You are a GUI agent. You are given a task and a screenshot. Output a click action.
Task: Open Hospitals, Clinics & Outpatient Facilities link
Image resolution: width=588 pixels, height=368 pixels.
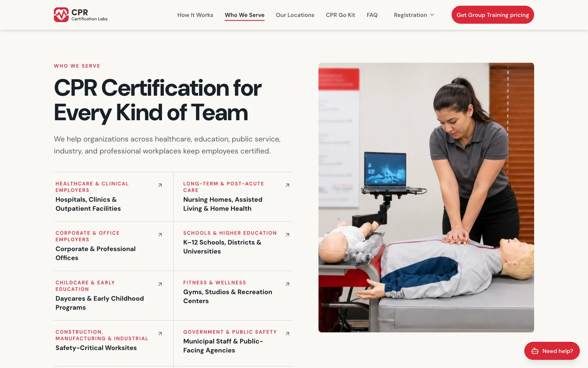88,204
